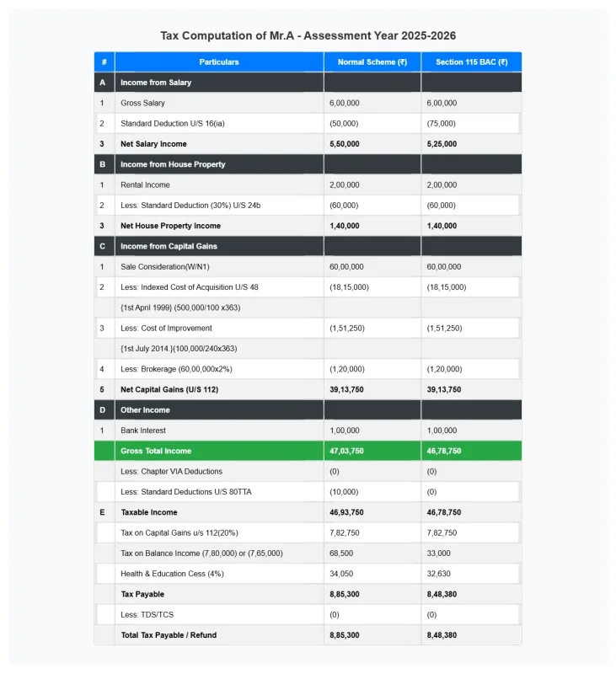616x674 pixels.
Task: Click the 'Health & Education Cess (4%)' label
Action: (172, 574)
